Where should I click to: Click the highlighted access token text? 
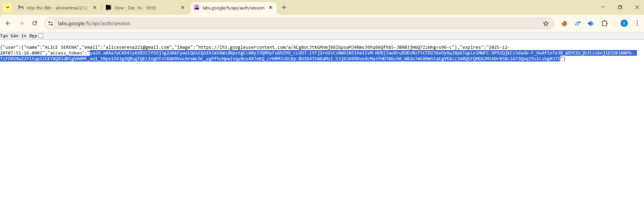pos(303,56)
